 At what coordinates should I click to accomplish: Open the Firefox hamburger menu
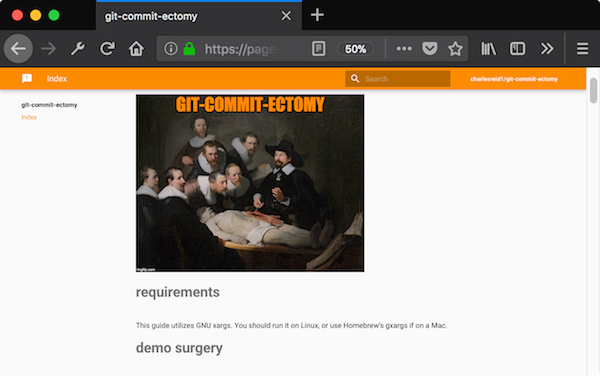click(582, 49)
